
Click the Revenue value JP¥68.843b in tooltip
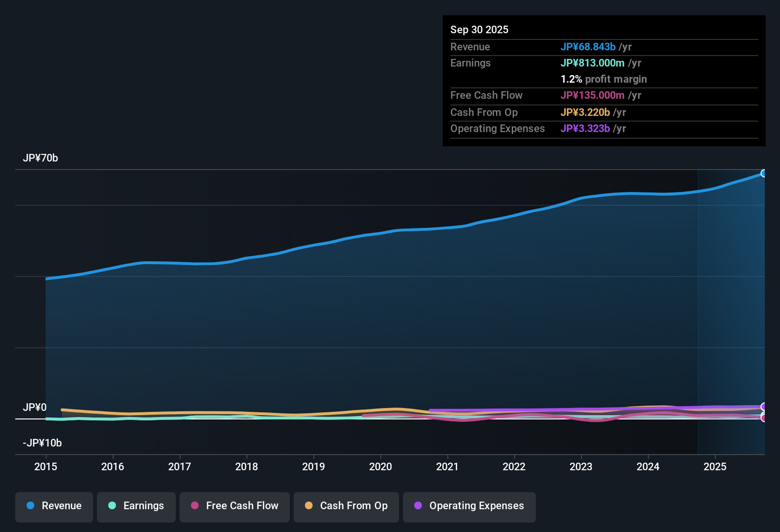(x=589, y=47)
